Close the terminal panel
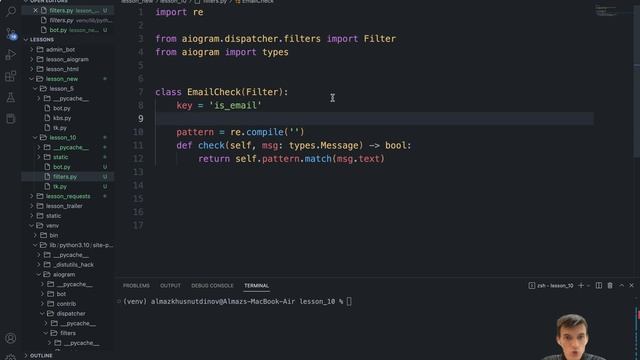The image size is (640, 360). pos(631,285)
